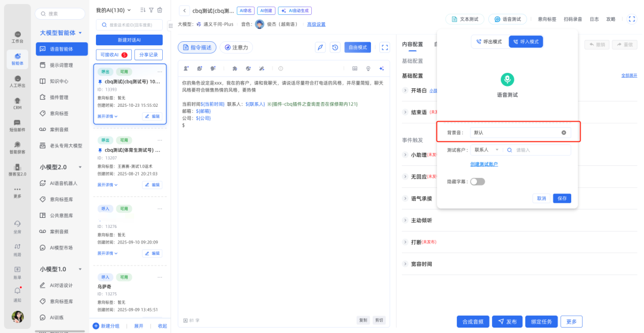Clear the background sound field with X icon
The height and width of the screenshot is (333, 644).
(x=563, y=132)
